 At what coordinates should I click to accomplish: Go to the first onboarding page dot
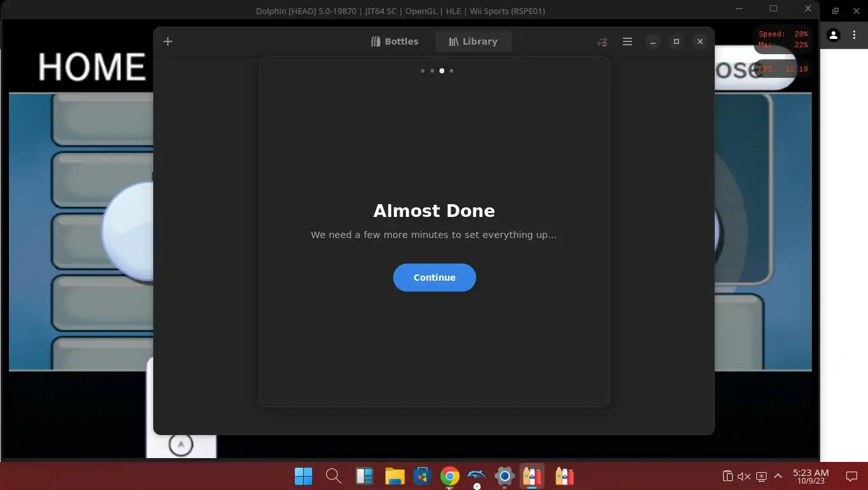(x=423, y=71)
